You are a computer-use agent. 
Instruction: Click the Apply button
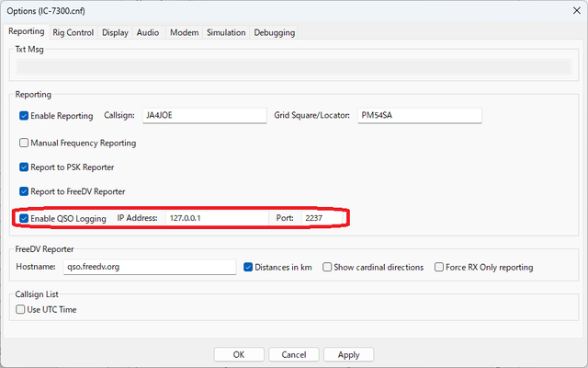348,354
